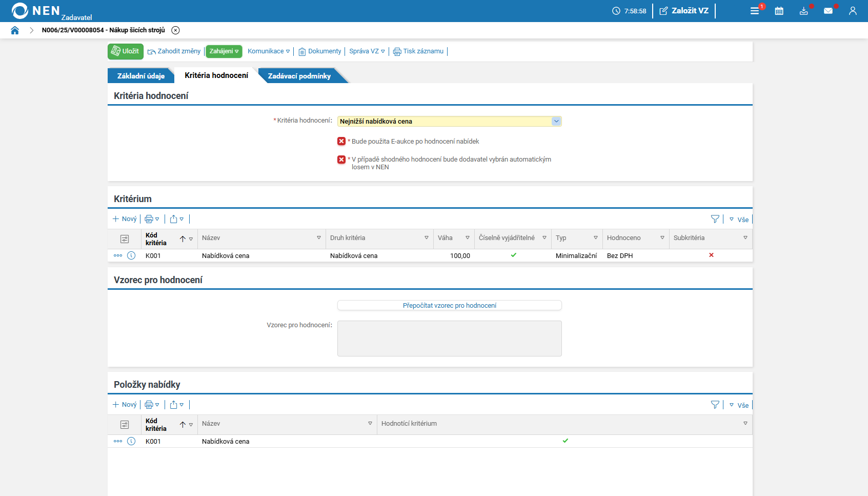Close the Nákup šicích strojů breadcrumb record
This screenshot has width=868, height=496.
coord(175,30)
